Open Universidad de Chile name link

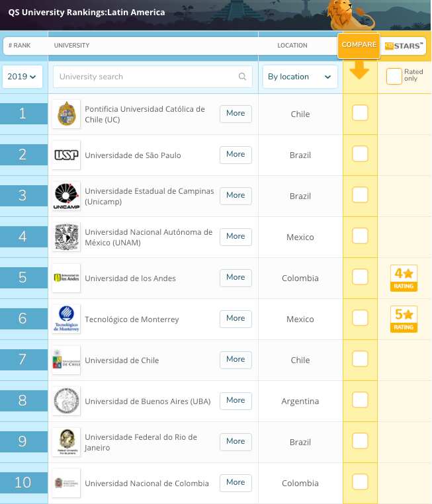(122, 360)
